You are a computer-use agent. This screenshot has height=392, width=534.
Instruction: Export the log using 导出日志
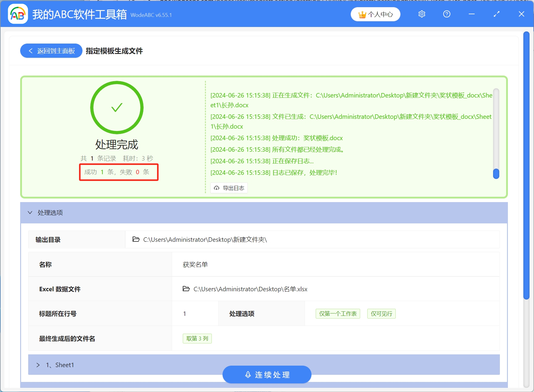(x=229, y=188)
